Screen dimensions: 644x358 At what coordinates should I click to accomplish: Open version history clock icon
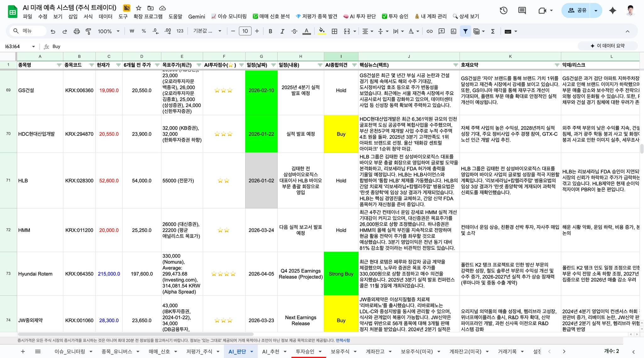[503, 10]
